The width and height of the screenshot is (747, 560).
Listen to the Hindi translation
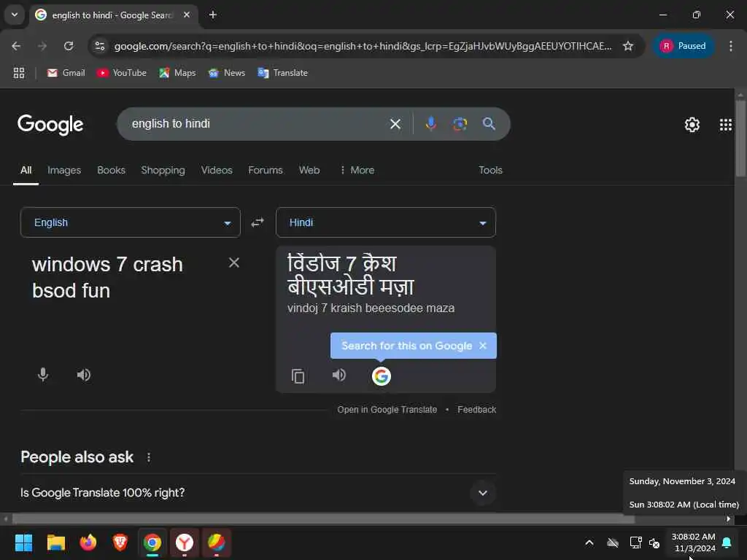pos(338,376)
